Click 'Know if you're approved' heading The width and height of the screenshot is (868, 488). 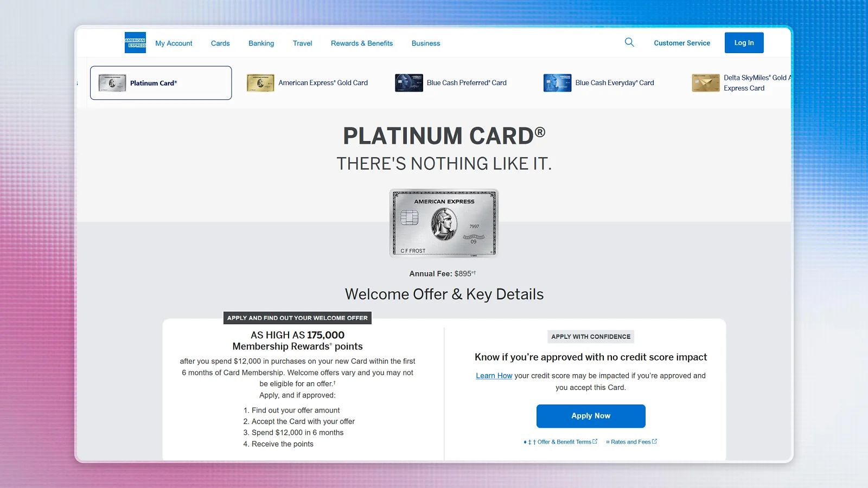pos(591,357)
